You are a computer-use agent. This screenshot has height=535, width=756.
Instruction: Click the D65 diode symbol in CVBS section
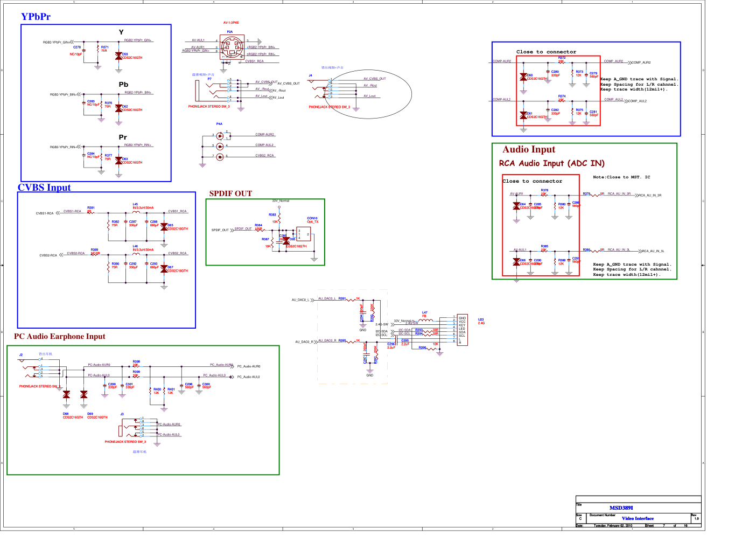pyautogui.click(x=164, y=227)
